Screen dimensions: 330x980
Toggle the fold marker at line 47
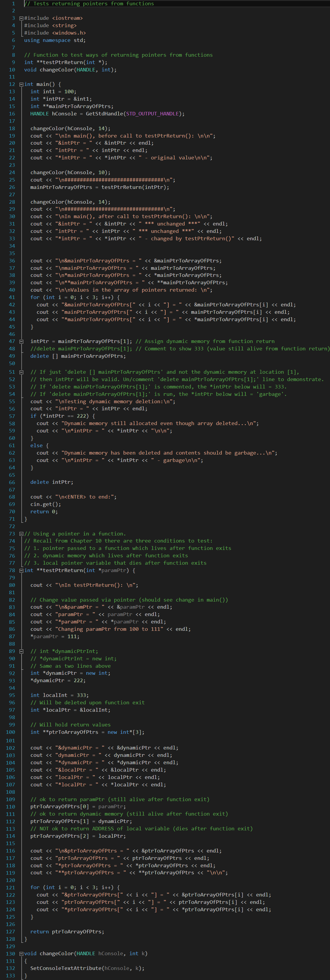[21, 342]
